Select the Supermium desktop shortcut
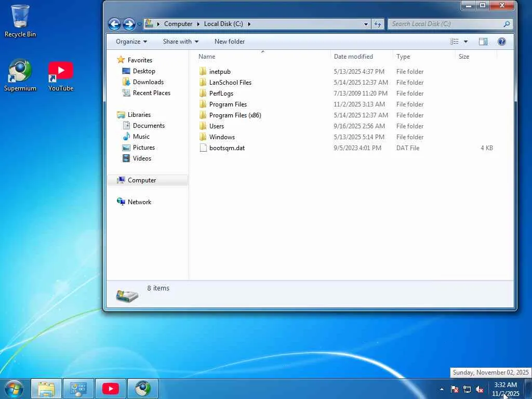This screenshot has width=532, height=399. [x=20, y=75]
